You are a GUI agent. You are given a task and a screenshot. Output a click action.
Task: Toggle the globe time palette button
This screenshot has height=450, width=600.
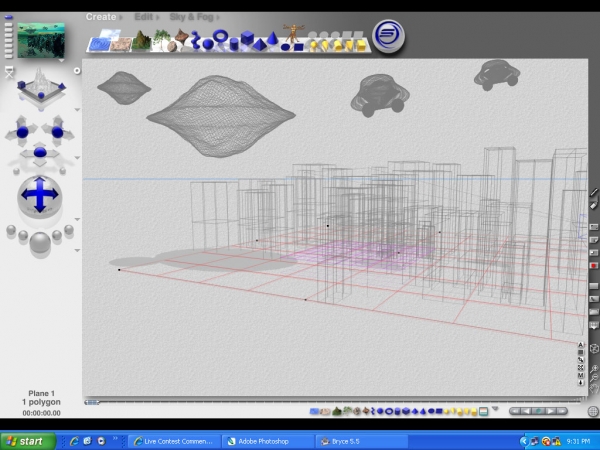pos(593,411)
